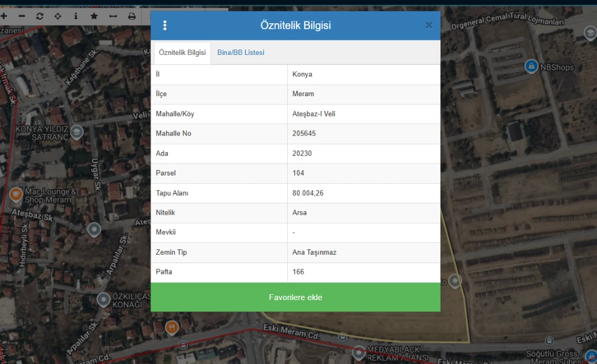Choose the horizontal measure distance tool
This screenshot has height=364, width=597.
113,16
